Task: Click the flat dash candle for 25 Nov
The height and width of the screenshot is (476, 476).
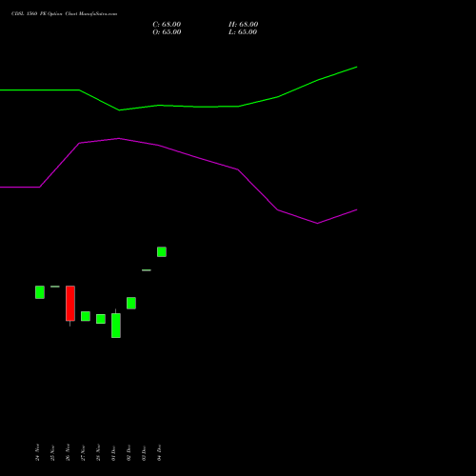Action: tap(55, 287)
